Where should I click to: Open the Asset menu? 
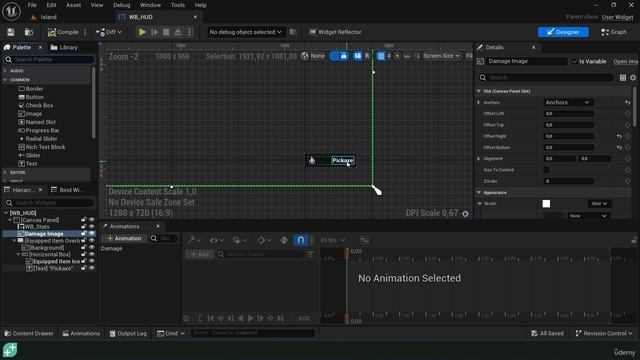click(x=73, y=5)
